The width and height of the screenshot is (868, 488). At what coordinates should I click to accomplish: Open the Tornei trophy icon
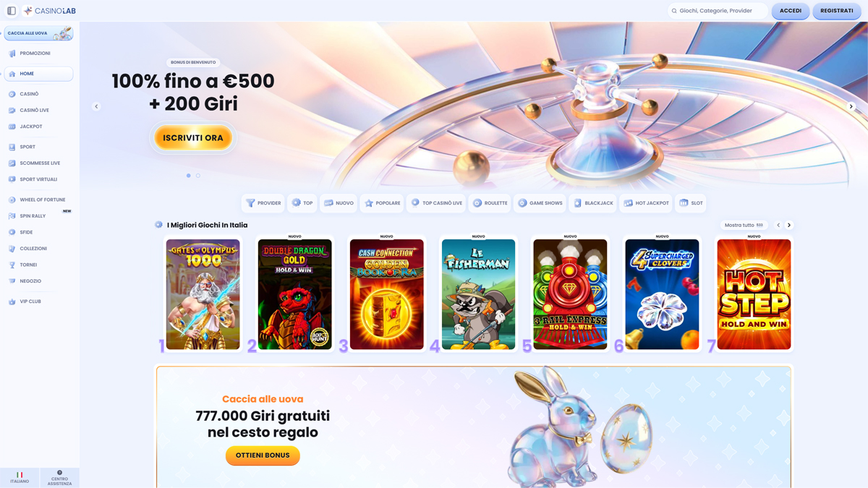point(12,265)
